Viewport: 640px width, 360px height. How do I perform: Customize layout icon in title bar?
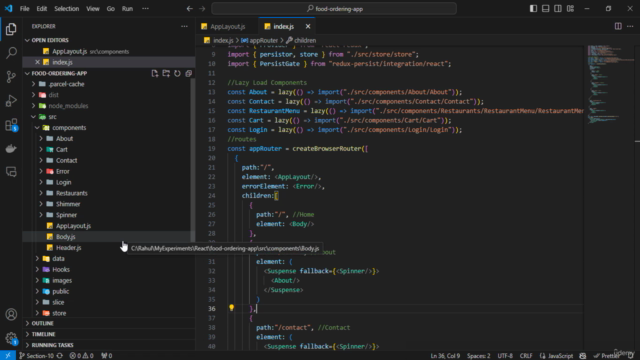pyautogui.click(x=570, y=9)
